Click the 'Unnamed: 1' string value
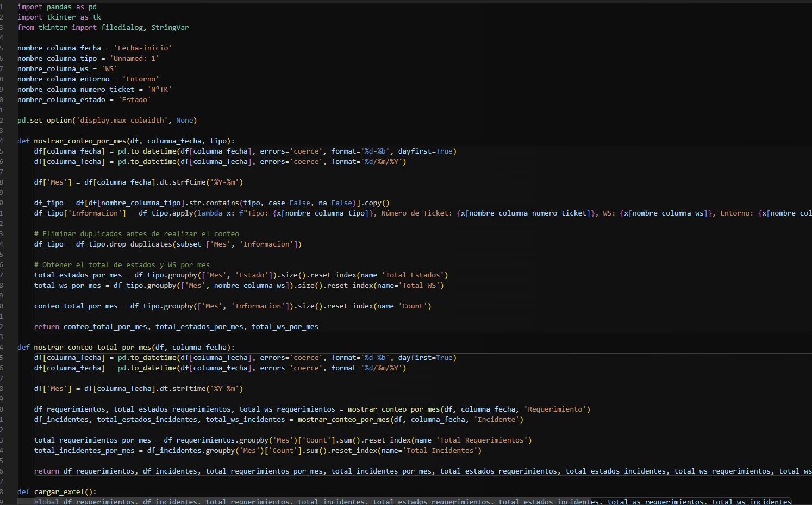The width and height of the screenshot is (812, 505). [x=134, y=59]
